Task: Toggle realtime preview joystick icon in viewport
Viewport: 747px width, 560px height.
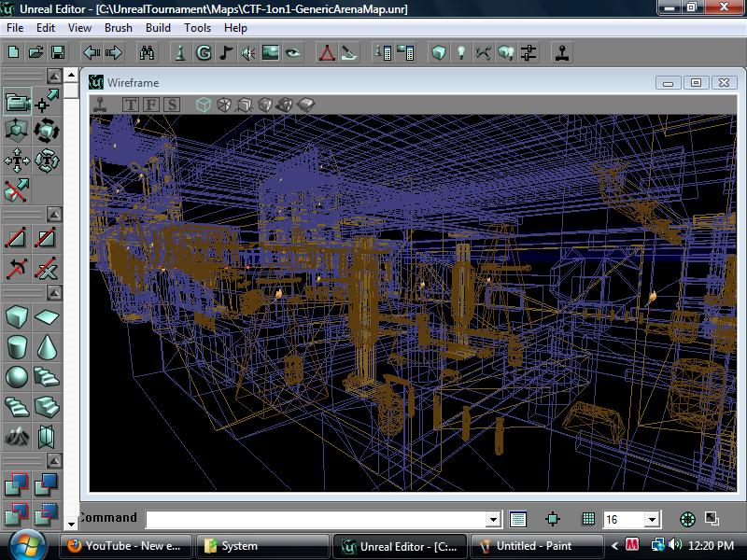Action: [x=100, y=105]
